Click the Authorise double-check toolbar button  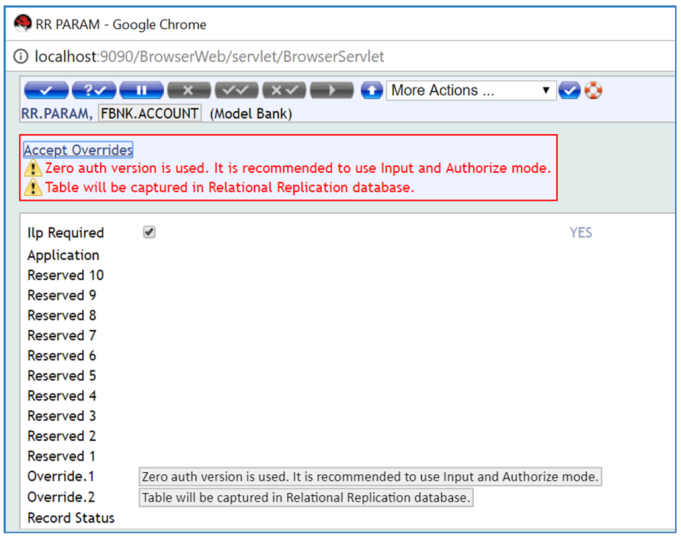click(x=237, y=90)
